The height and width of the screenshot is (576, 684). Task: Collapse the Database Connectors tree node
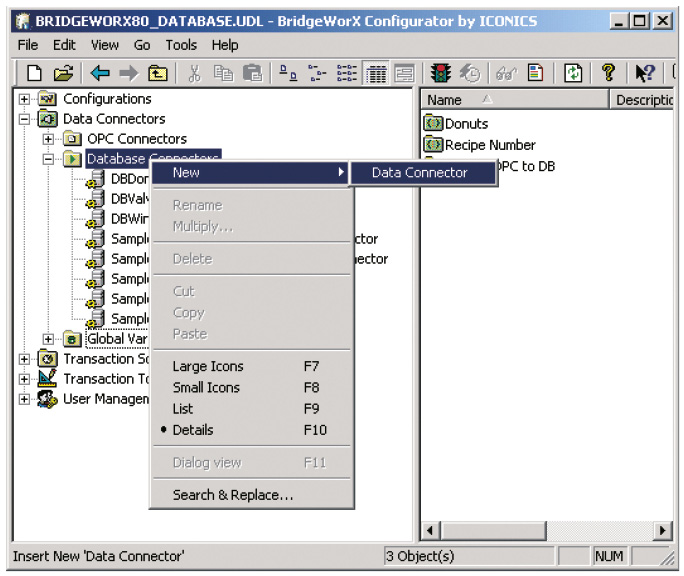(48, 159)
